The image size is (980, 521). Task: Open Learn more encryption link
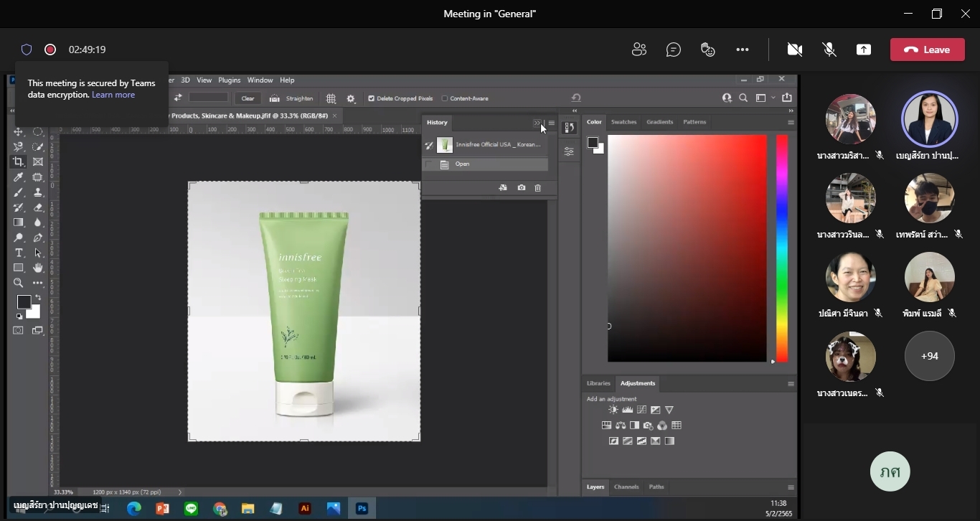[113, 95]
